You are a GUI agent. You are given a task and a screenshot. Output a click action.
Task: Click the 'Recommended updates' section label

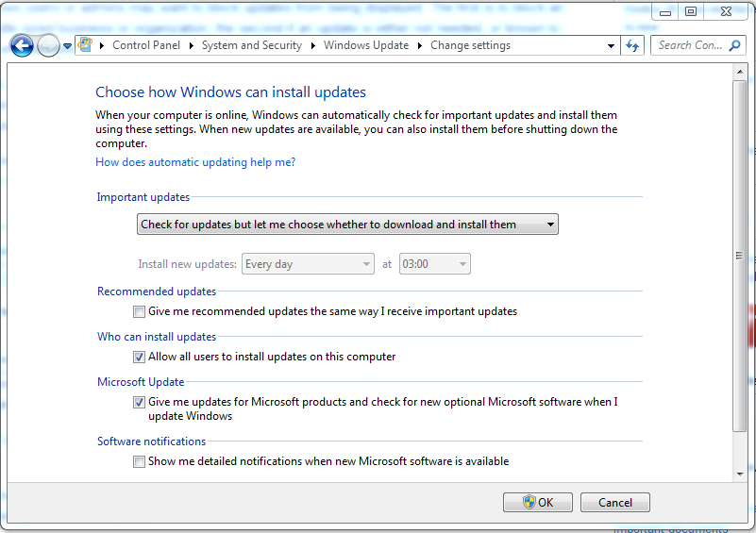point(157,291)
